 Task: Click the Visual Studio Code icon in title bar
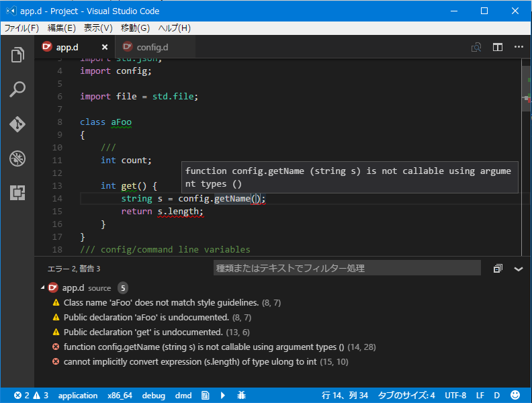11,11
